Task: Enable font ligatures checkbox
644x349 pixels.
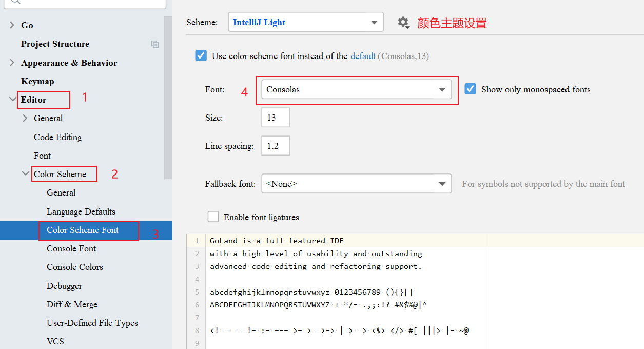Action: (213, 217)
